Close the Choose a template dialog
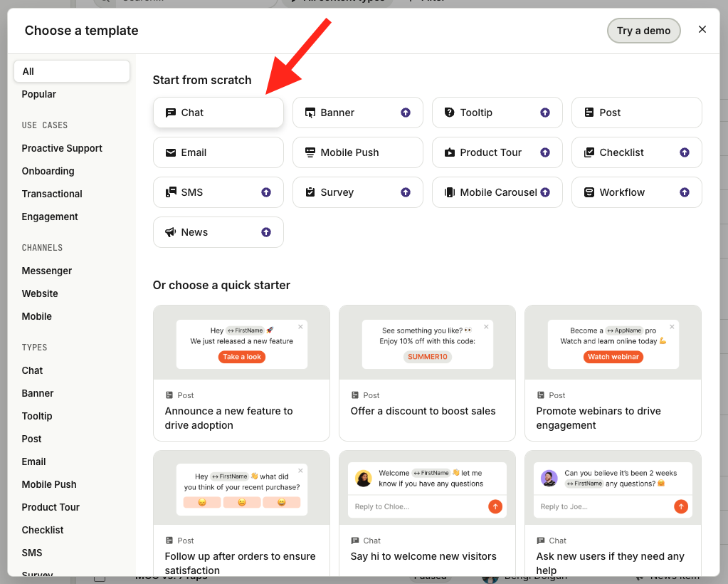This screenshot has width=728, height=584. (702, 30)
